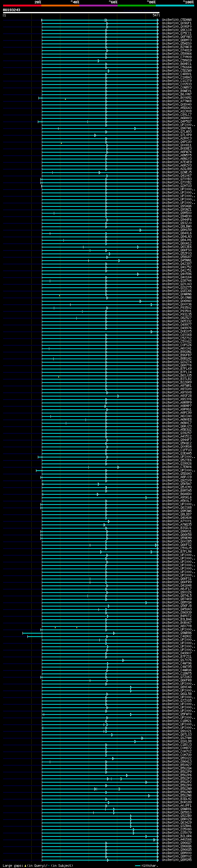
Task: Click hit label UniRef100_Q2VJ43
Action: [177, 284]
